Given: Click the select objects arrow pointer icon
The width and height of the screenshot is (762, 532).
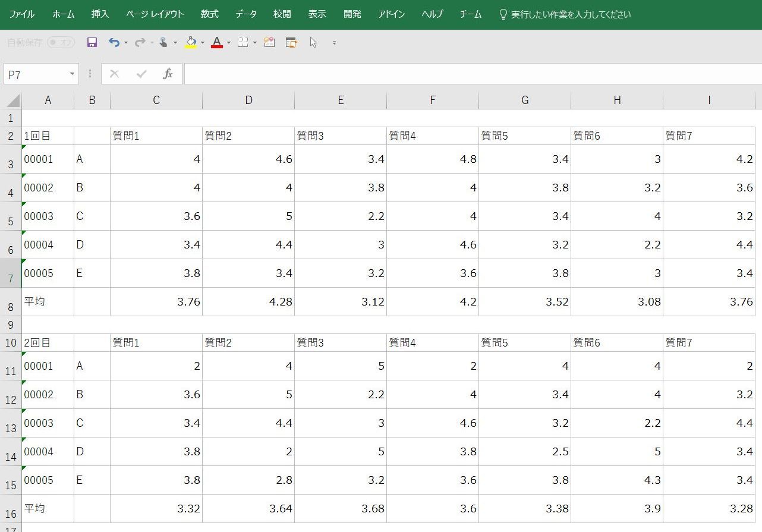Looking at the screenshot, I should click(x=313, y=42).
